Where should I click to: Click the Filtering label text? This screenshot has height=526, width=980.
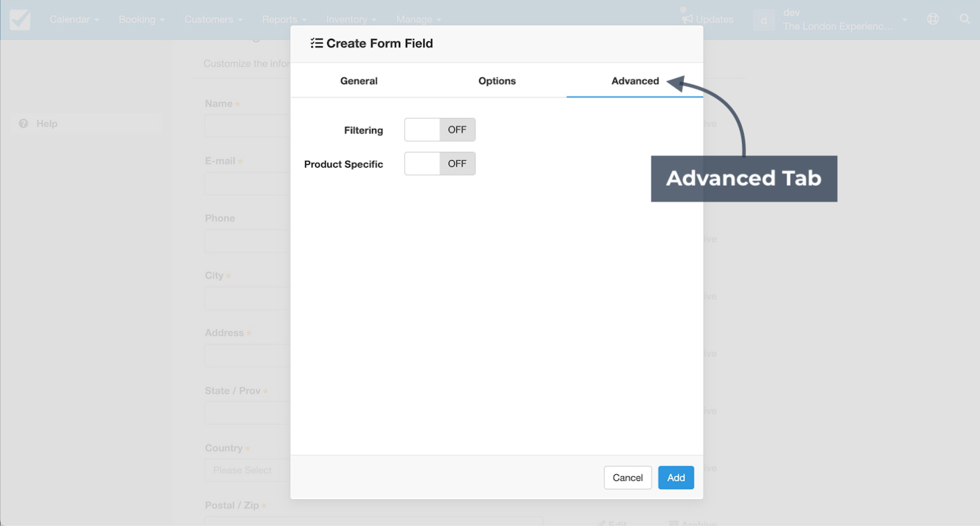pyautogui.click(x=364, y=130)
